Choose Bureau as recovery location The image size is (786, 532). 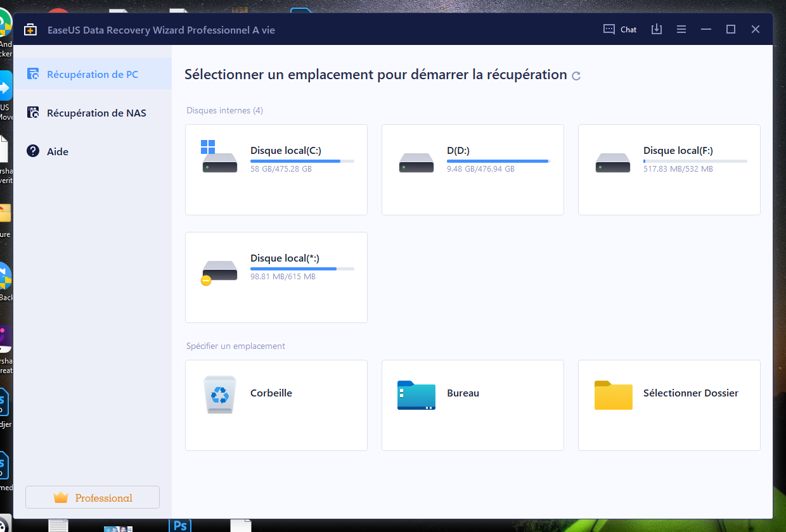pyautogui.click(x=473, y=405)
